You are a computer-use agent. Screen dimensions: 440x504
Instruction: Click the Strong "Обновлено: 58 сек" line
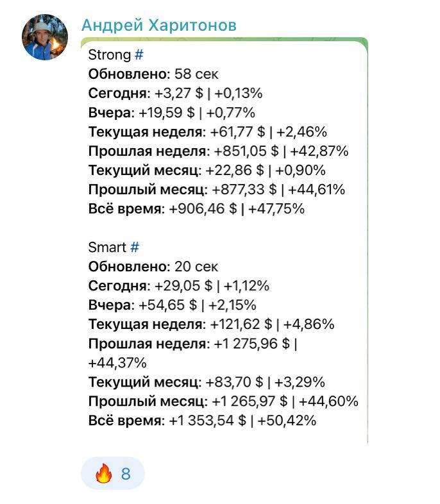153,74
